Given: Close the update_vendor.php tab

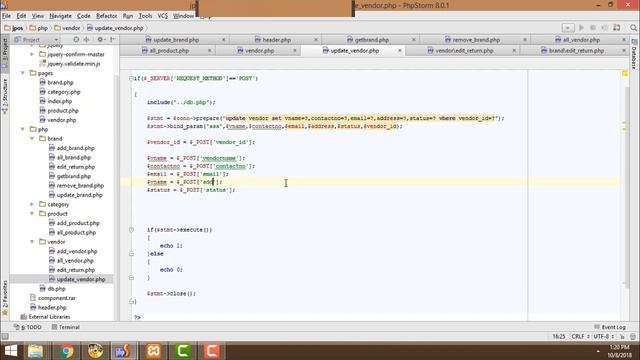Looking at the screenshot, I should [400, 51].
